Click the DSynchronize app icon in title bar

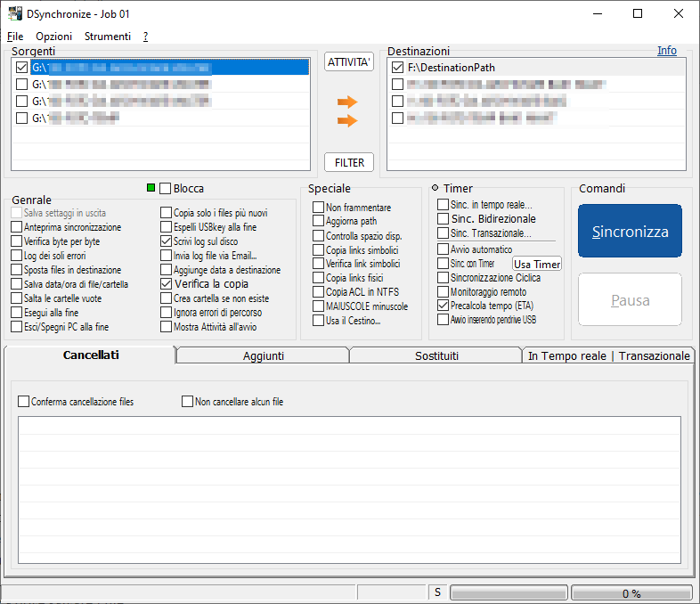(15, 14)
